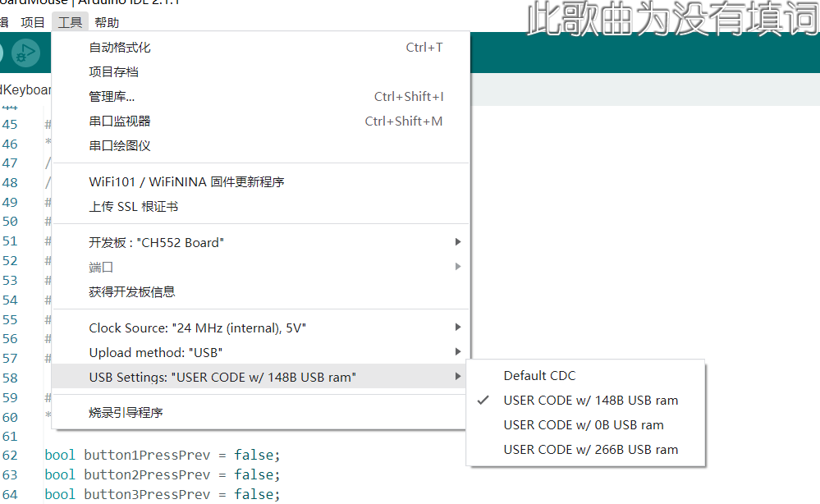The width and height of the screenshot is (820, 504).
Task: Select the Default CDC option
Action: [x=586, y=376]
